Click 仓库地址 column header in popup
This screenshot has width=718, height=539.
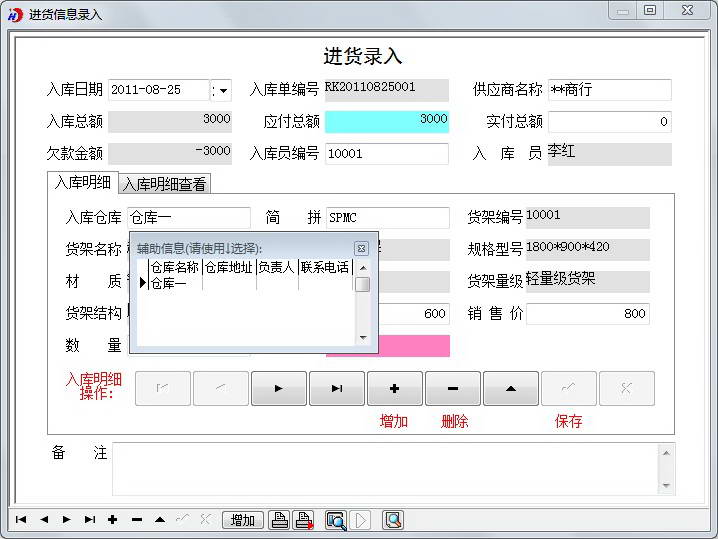click(x=229, y=267)
